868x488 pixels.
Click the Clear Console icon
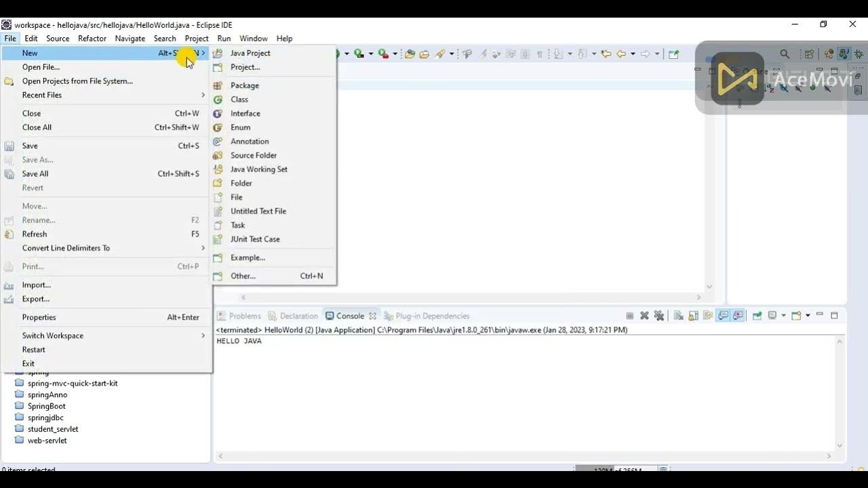click(678, 316)
